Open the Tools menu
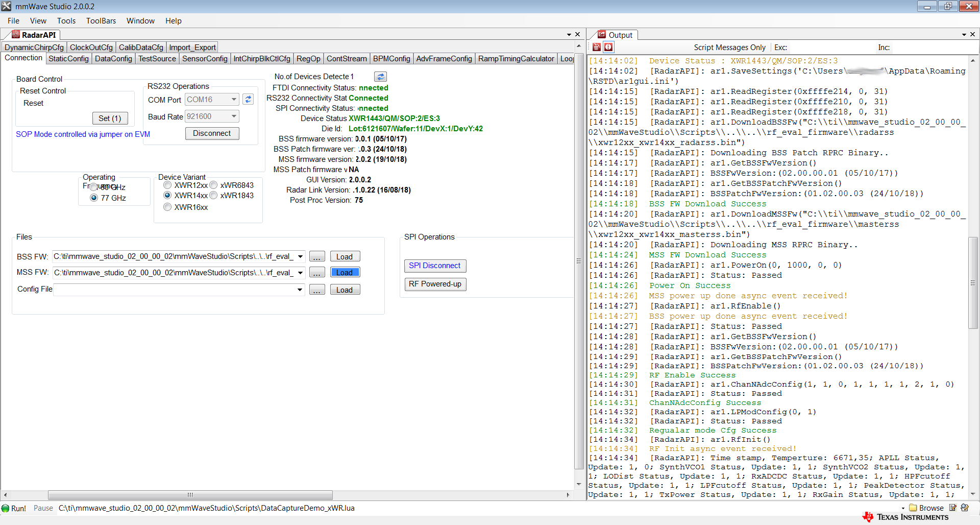This screenshot has height=525, width=980. point(66,21)
